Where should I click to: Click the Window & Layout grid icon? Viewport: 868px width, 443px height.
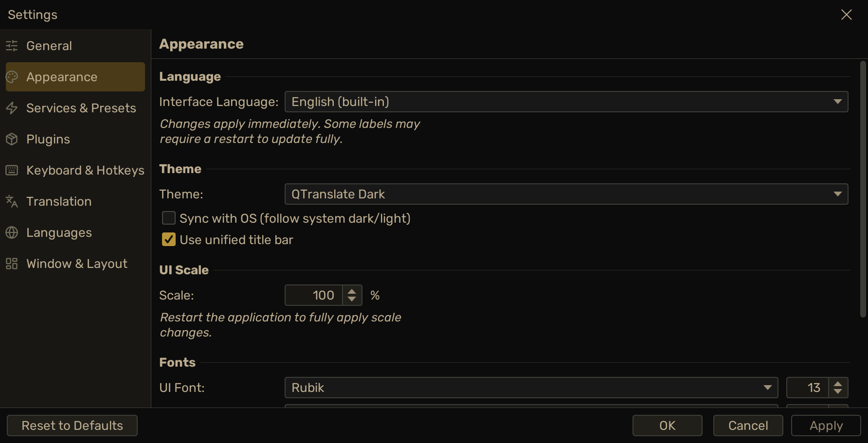tap(12, 264)
